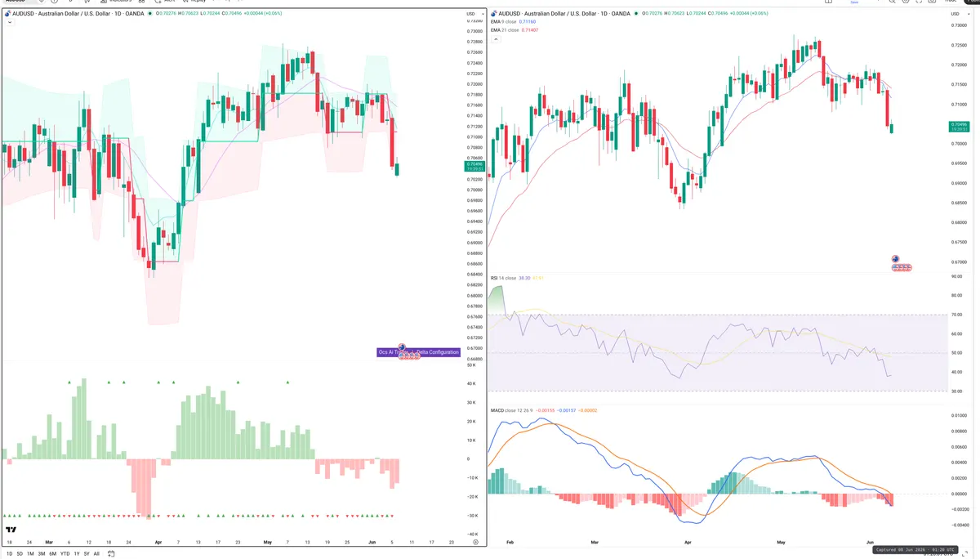Viewport: 980px width, 559px height.
Task: Click the economic event flag on right chart
Action: 896,259
